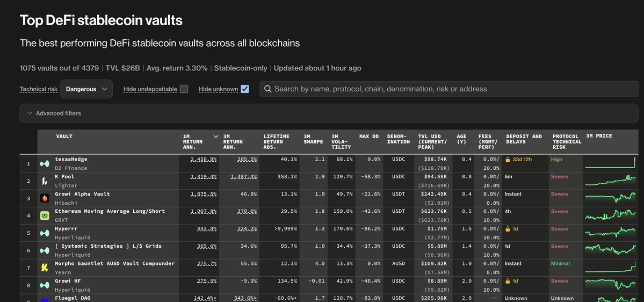
Task: Open the Fluegel DAO vault link
Action: point(73,298)
